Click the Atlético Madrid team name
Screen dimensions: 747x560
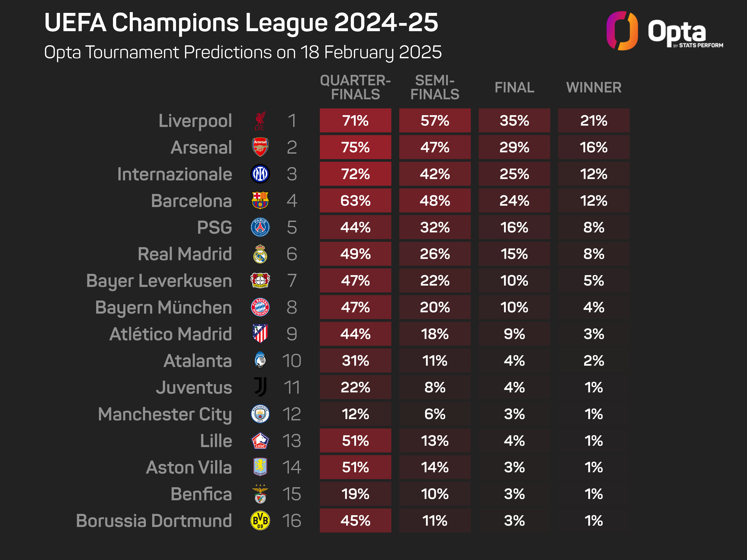(171, 334)
